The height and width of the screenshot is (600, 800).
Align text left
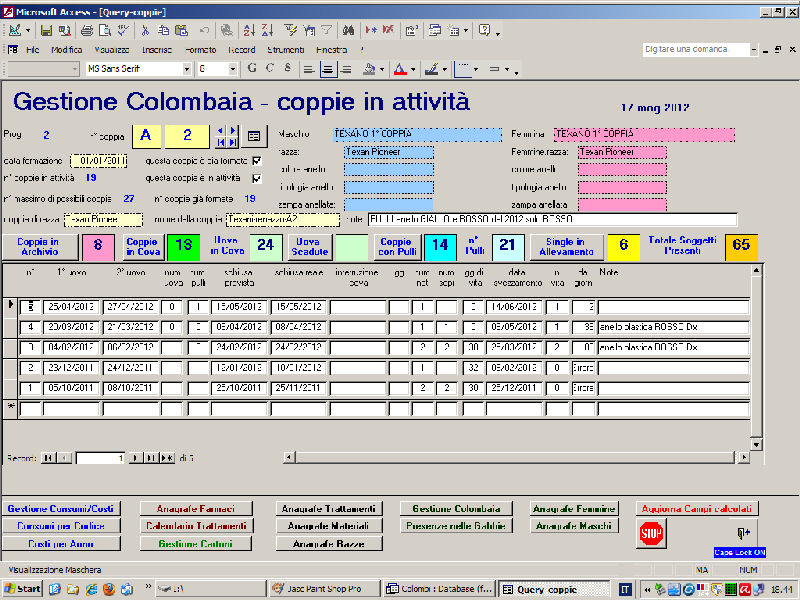coord(309,69)
